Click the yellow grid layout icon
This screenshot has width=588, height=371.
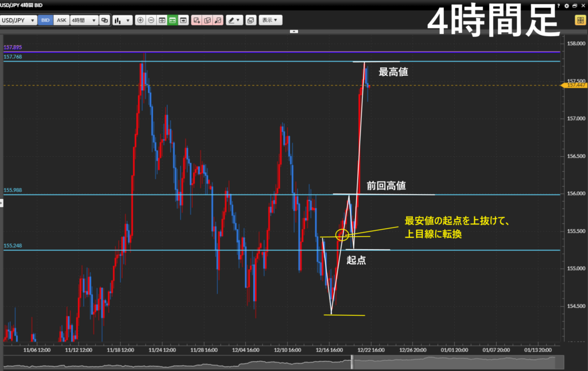point(581,20)
